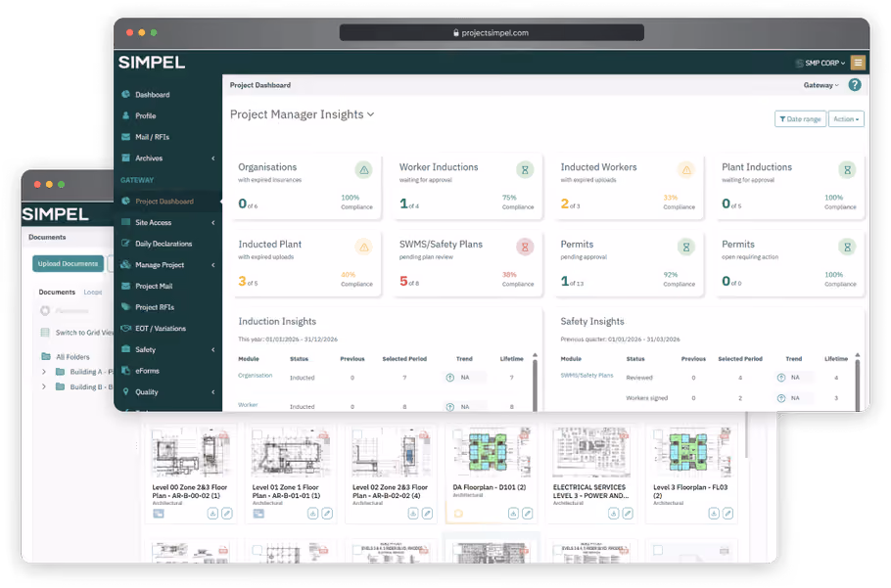891x588 pixels.
Task: Open the SMP CORP account dropdown
Action: [x=820, y=63]
